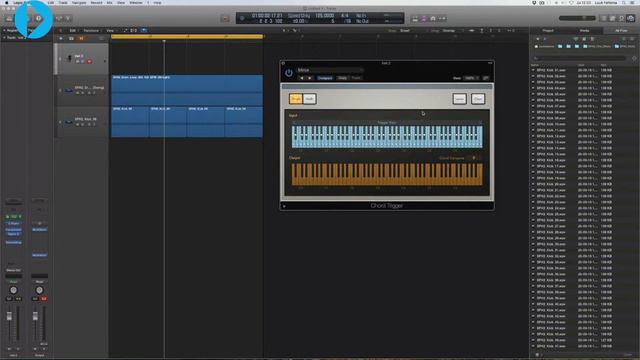
Task: Open the Loop Browser
Action: point(621,18)
